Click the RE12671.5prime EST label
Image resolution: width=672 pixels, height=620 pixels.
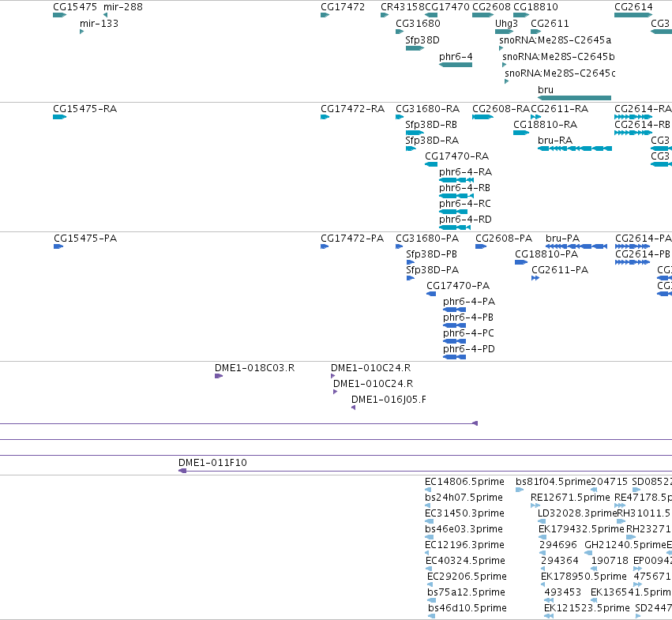(x=570, y=498)
